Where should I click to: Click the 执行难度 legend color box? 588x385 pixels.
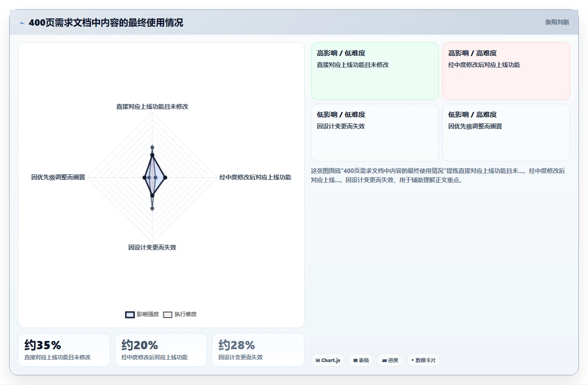click(x=168, y=315)
